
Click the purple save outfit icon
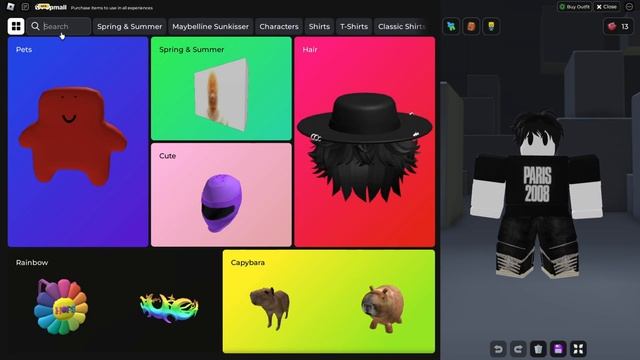558,349
